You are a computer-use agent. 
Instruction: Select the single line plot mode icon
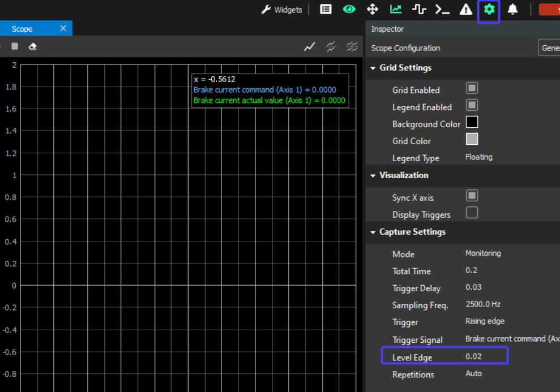pos(309,47)
